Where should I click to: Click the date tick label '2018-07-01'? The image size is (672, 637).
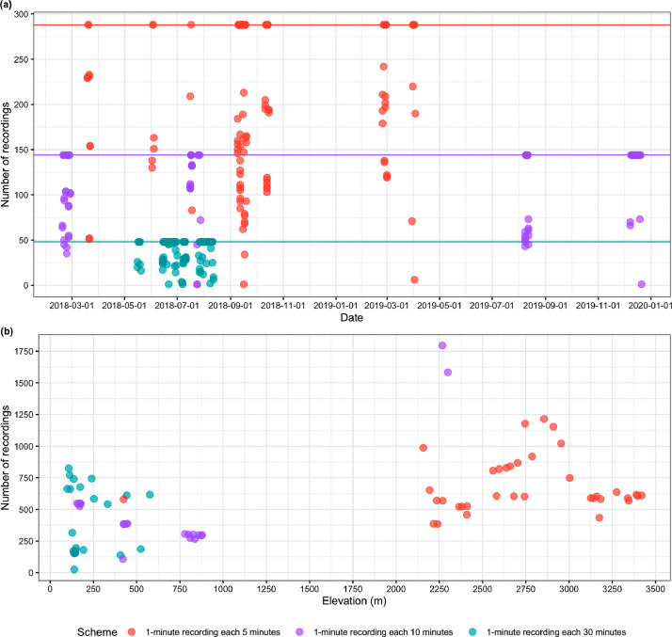(x=177, y=306)
